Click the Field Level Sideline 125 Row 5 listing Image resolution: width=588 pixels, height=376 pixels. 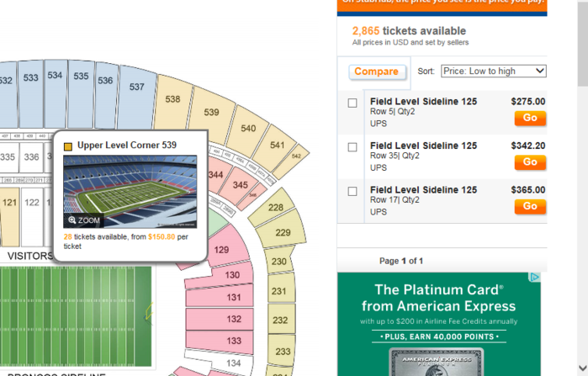[423, 102]
